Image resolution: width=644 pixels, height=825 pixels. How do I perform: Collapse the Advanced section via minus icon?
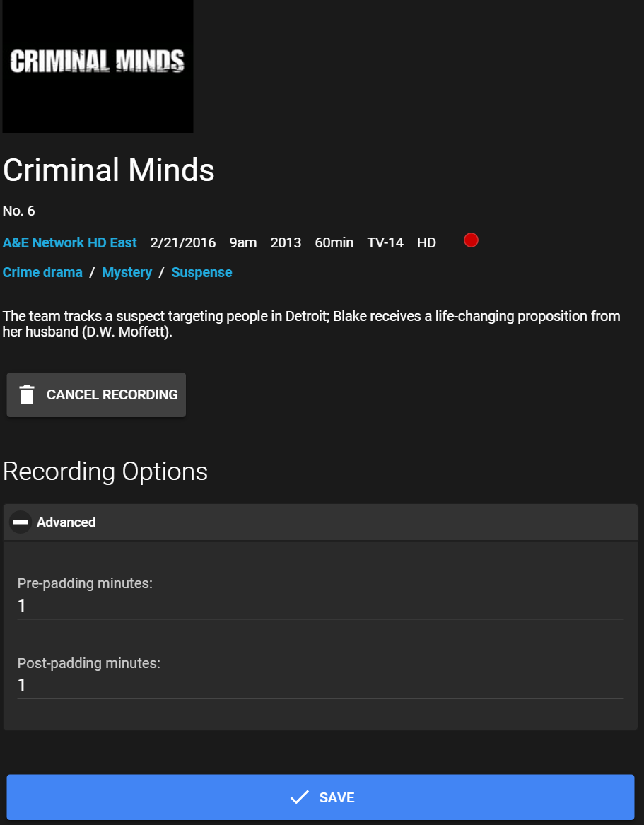[21, 522]
